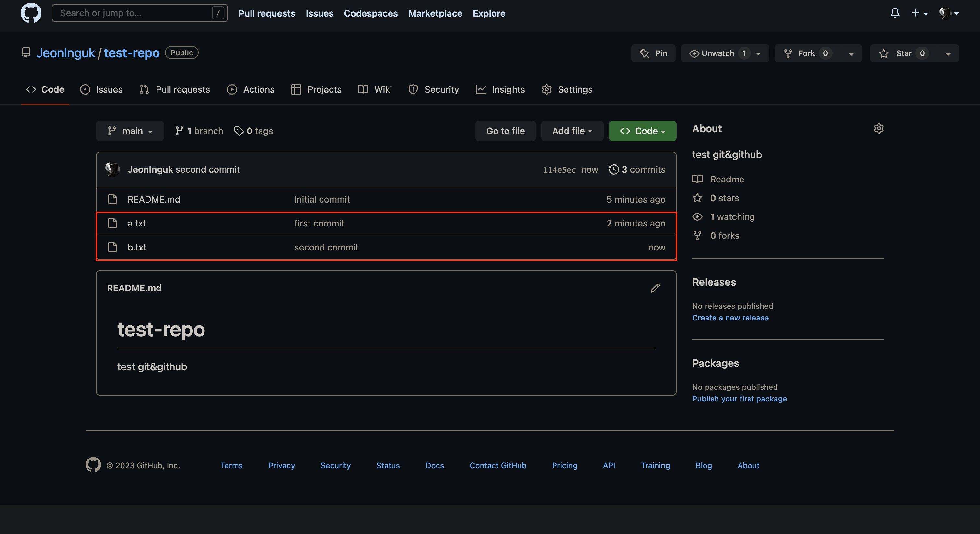Image resolution: width=980 pixels, height=534 pixels.
Task: Expand the main branch dropdown
Action: (x=130, y=131)
